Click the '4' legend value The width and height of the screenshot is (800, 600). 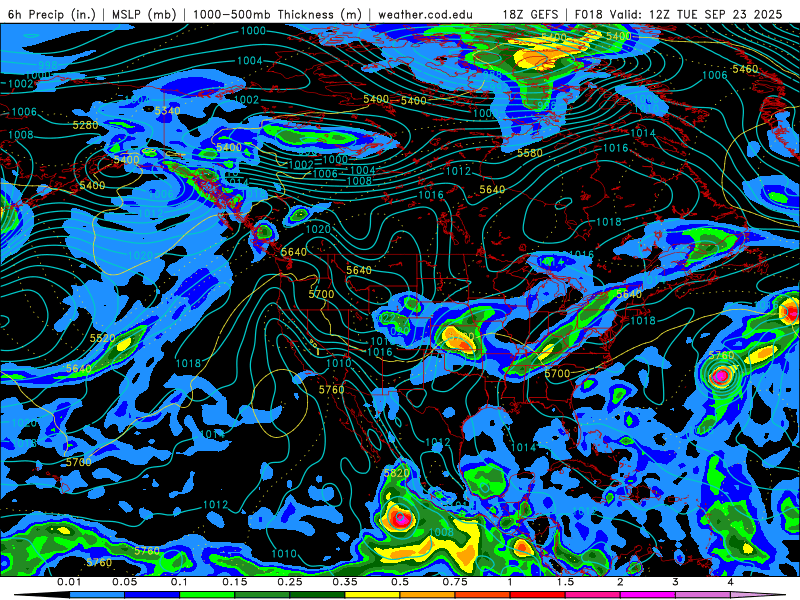[731, 582]
